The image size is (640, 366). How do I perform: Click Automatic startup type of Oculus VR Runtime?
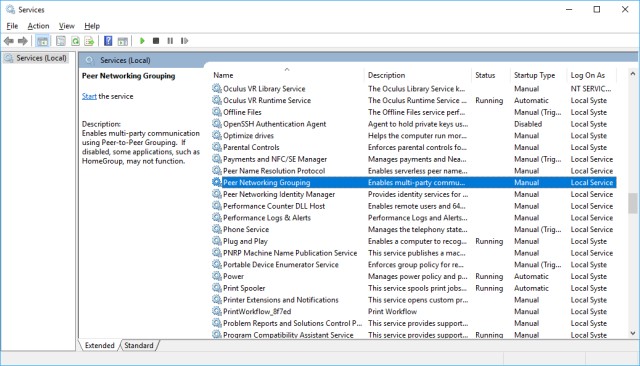pyautogui.click(x=531, y=100)
